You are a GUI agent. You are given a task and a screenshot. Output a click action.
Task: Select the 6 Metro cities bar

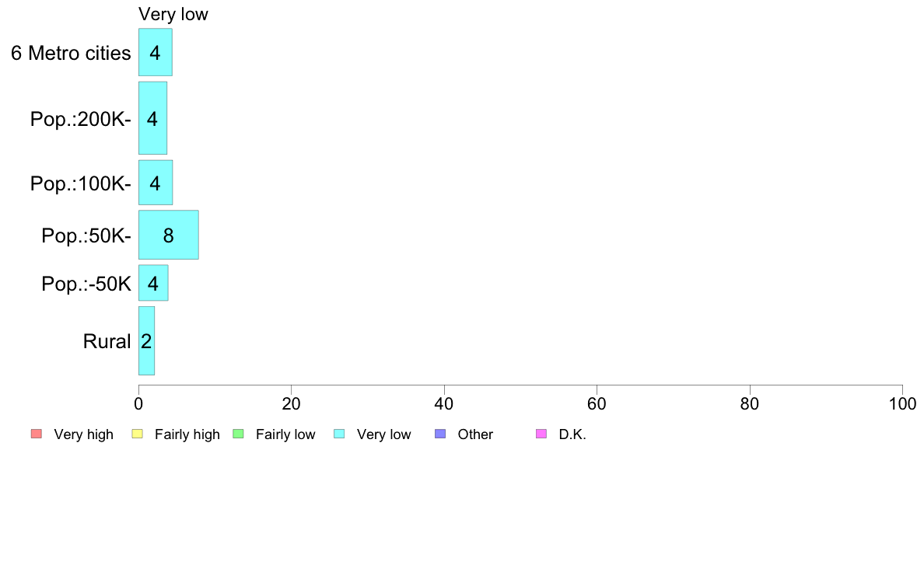click(x=156, y=52)
